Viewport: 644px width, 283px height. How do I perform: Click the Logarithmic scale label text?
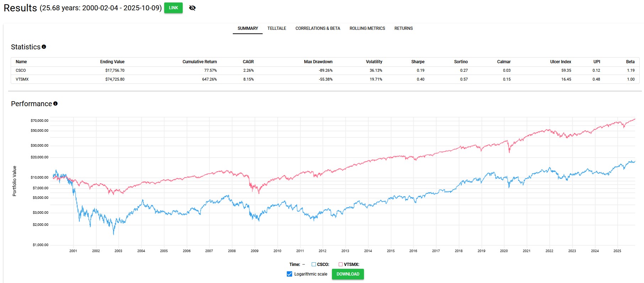coord(311,274)
